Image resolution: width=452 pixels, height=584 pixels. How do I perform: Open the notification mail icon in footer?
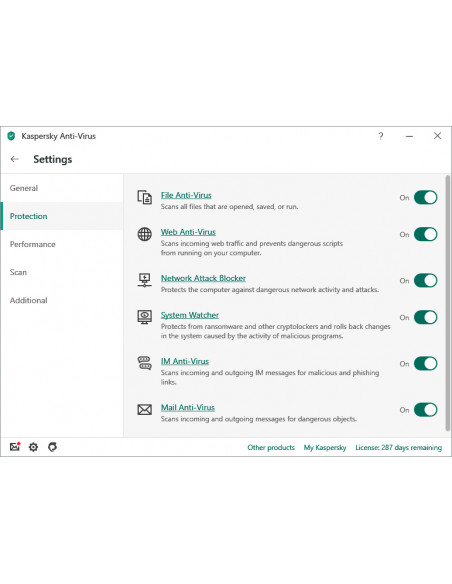coord(15,446)
